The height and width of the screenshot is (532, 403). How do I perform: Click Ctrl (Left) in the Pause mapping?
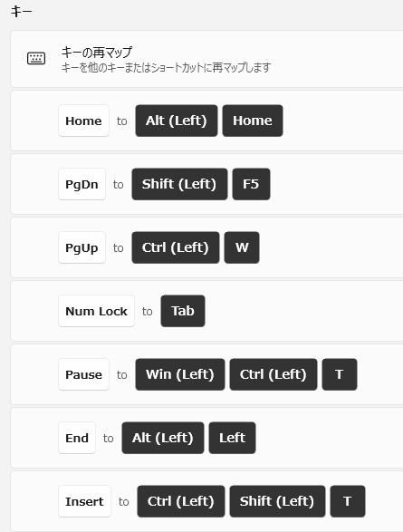coord(273,374)
